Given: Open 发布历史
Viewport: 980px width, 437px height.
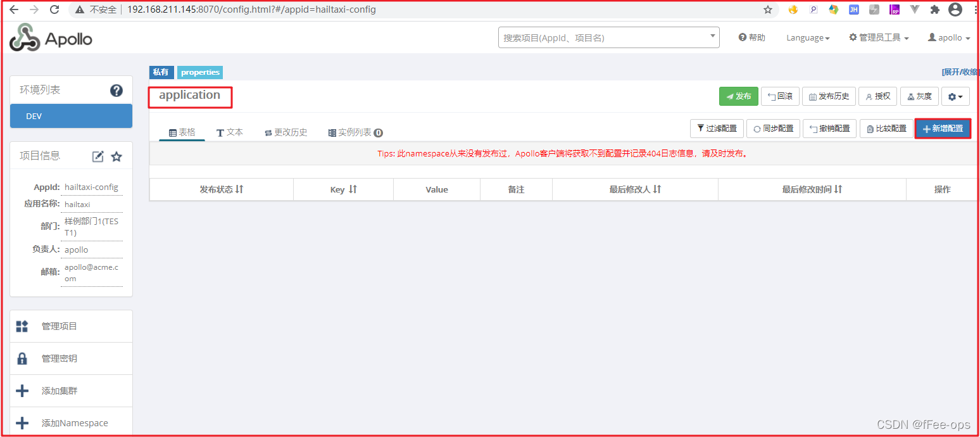Looking at the screenshot, I should click(829, 96).
